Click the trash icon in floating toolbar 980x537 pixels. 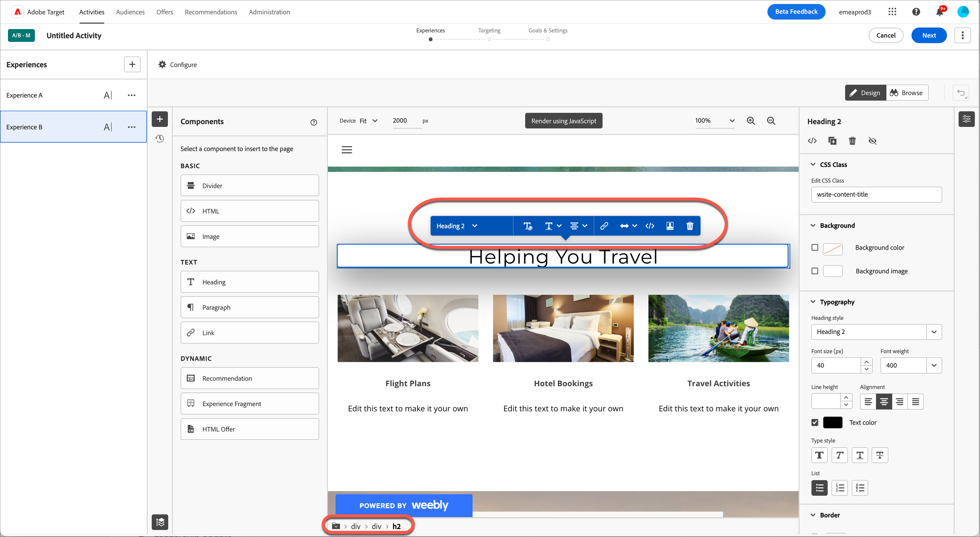(690, 226)
